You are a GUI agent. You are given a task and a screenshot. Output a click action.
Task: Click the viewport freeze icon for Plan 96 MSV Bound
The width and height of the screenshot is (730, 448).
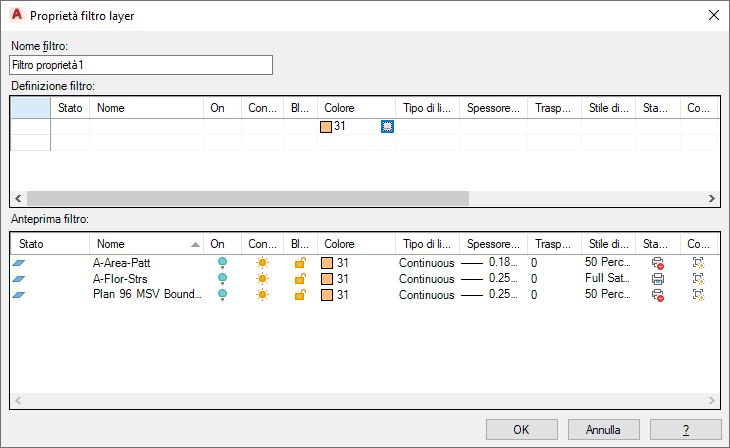point(698,295)
